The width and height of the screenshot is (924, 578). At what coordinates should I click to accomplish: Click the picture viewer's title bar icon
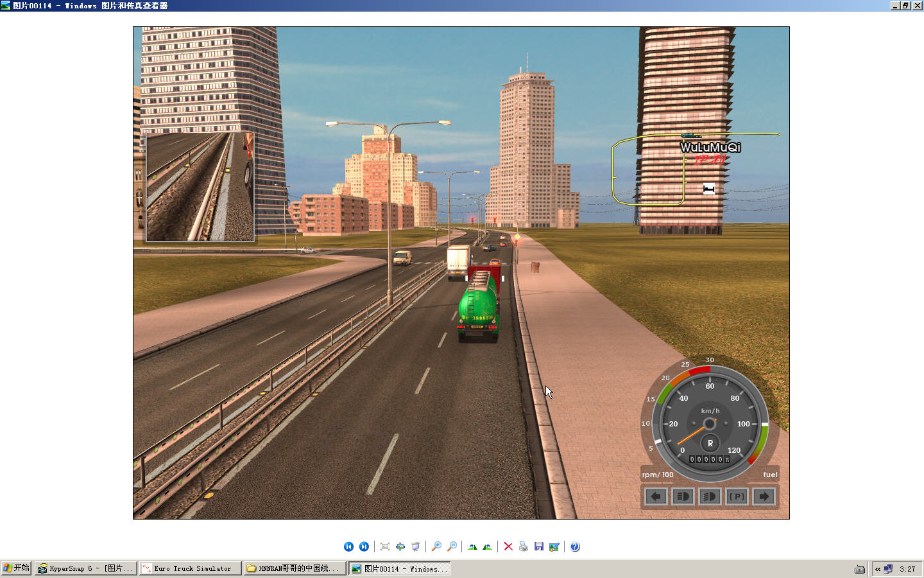[6, 5]
